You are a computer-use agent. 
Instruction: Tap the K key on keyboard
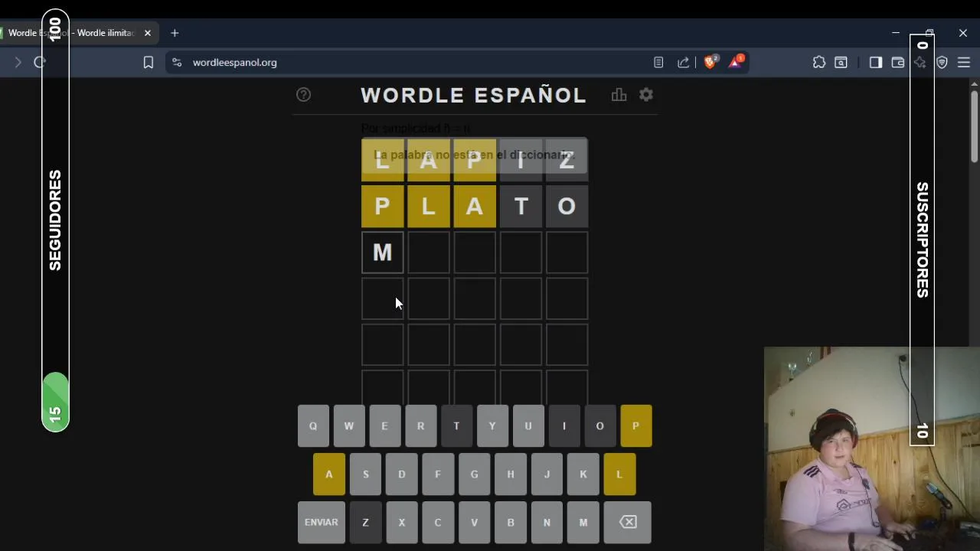[x=583, y=474]
